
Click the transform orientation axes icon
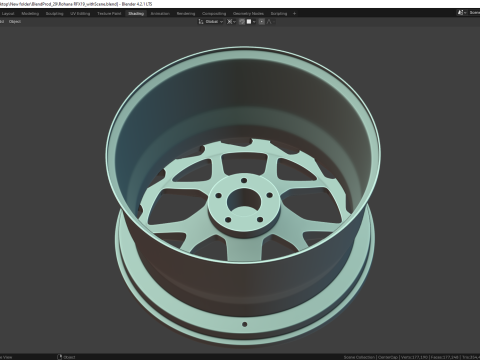pyautogui.click(x=201, y=22)
